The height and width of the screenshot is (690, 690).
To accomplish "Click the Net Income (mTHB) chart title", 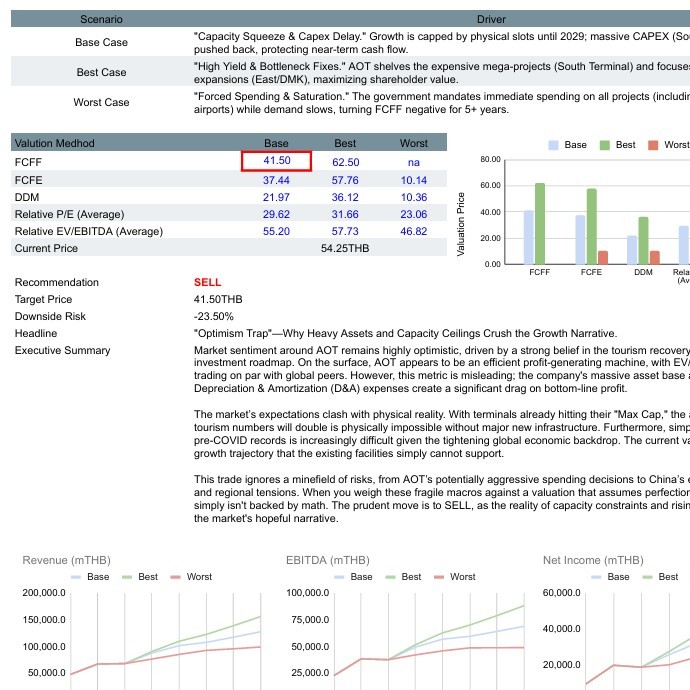I will coord(593,560).
